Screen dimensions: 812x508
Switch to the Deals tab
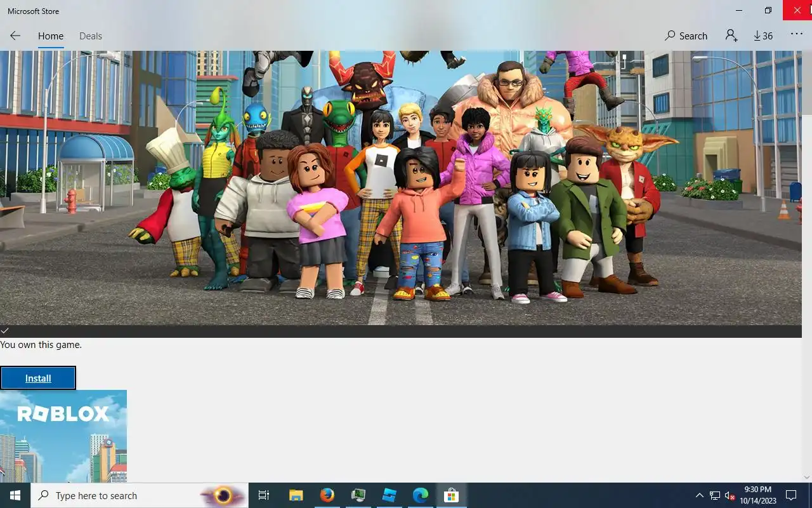[x=91, y=36]
